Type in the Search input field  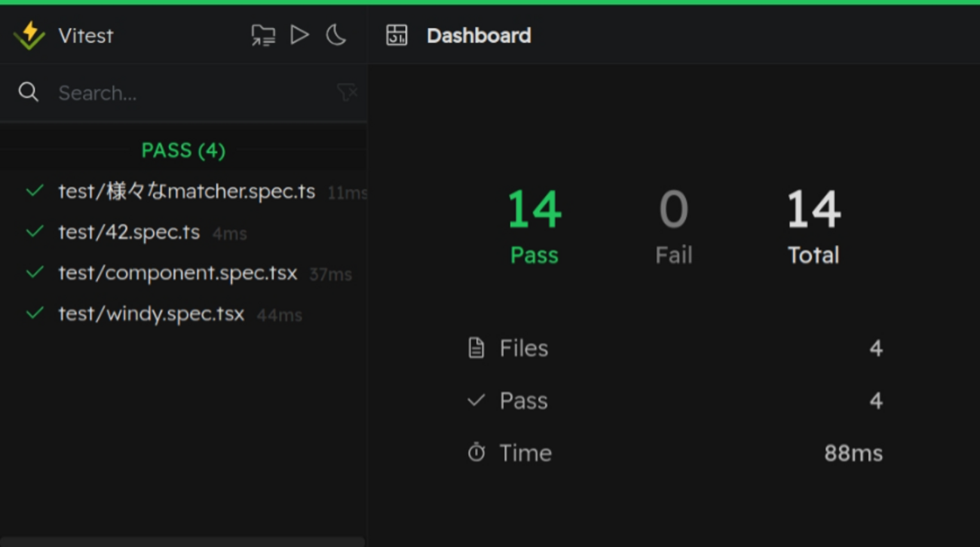[x=188, y=93]
